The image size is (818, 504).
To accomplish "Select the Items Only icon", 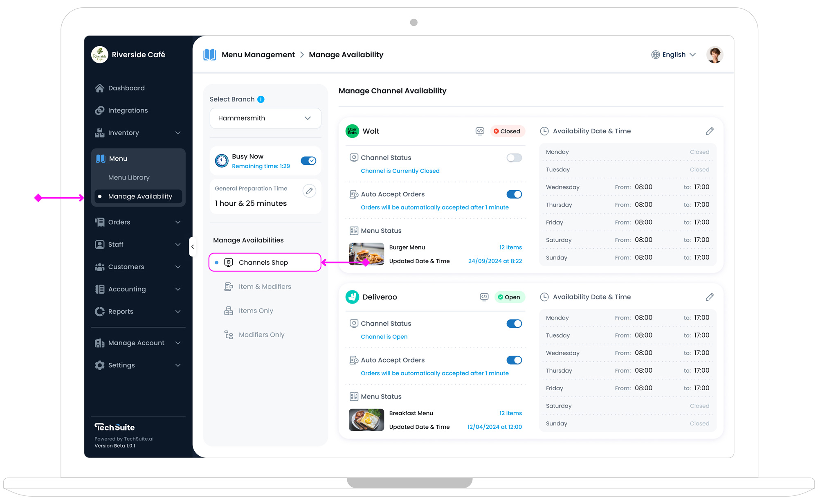I will pyautogui.click(x=229, y=310).
